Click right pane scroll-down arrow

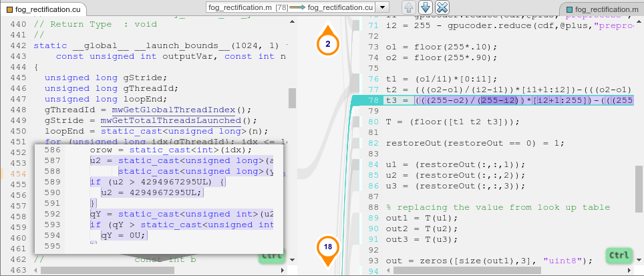[x=638, y=260]
